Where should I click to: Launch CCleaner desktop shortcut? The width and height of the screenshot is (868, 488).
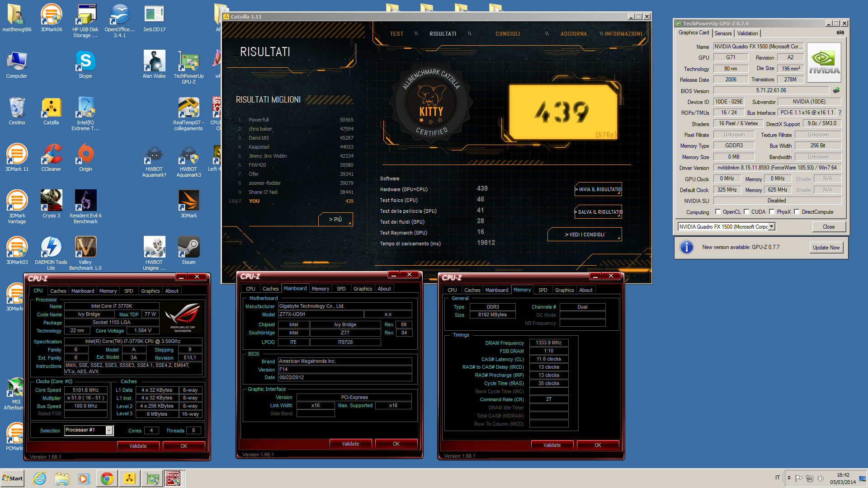click(51, 158)
